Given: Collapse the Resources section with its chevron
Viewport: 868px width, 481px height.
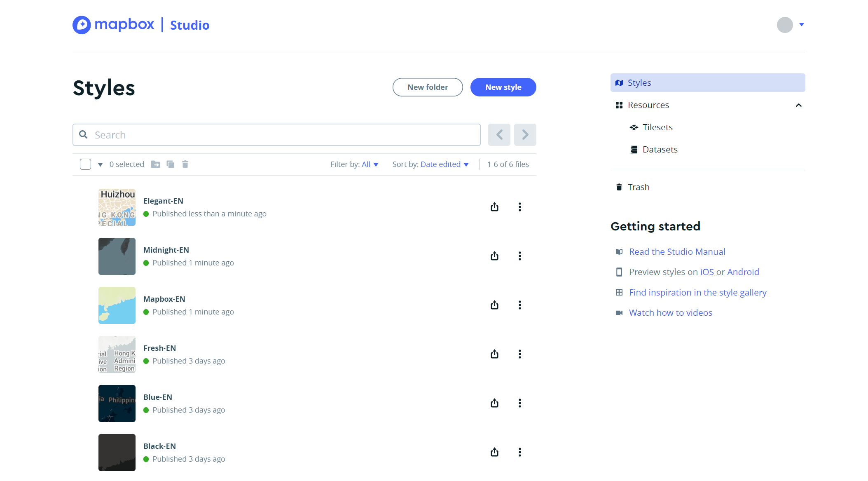Looking at the screenshot, I should point(798,105).
